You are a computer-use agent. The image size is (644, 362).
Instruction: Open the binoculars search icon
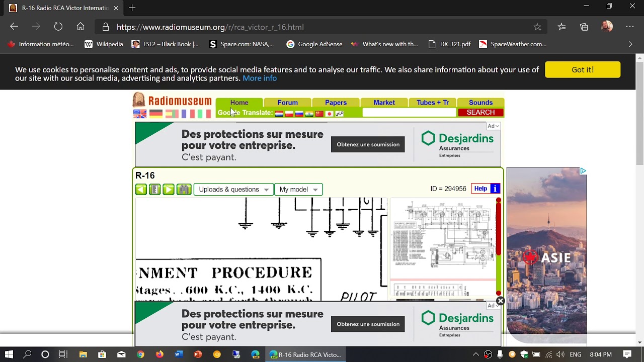point(184,190)
